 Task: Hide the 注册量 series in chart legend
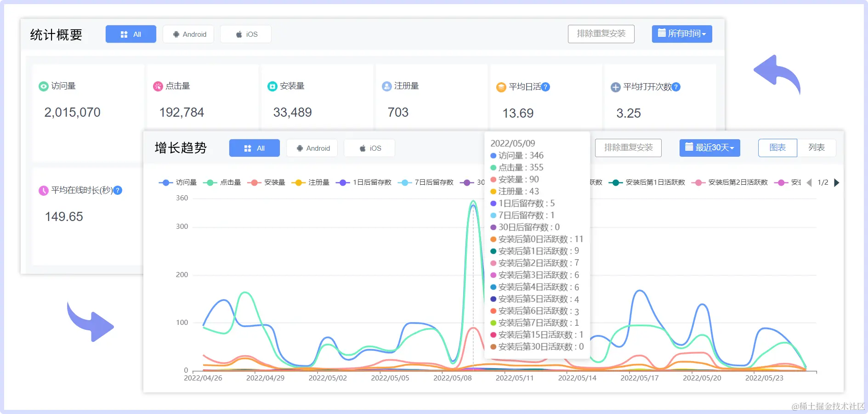click(x=310, y=182)
